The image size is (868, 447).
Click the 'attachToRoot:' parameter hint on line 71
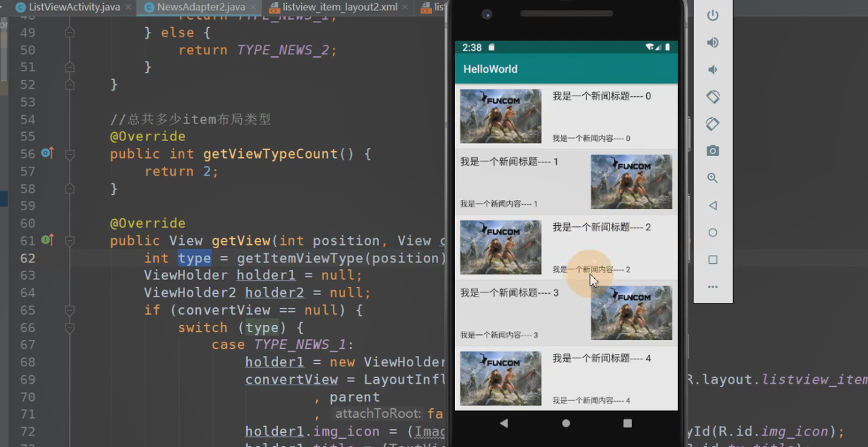[378, 414]
